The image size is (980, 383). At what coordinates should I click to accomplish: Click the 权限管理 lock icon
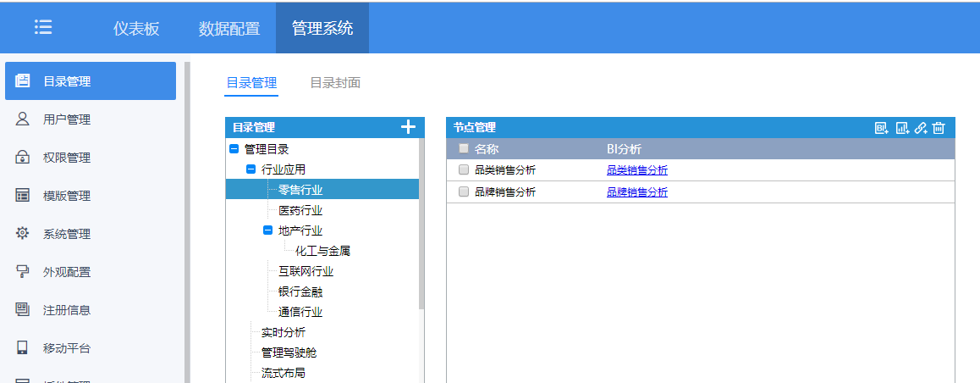point(23,157)
